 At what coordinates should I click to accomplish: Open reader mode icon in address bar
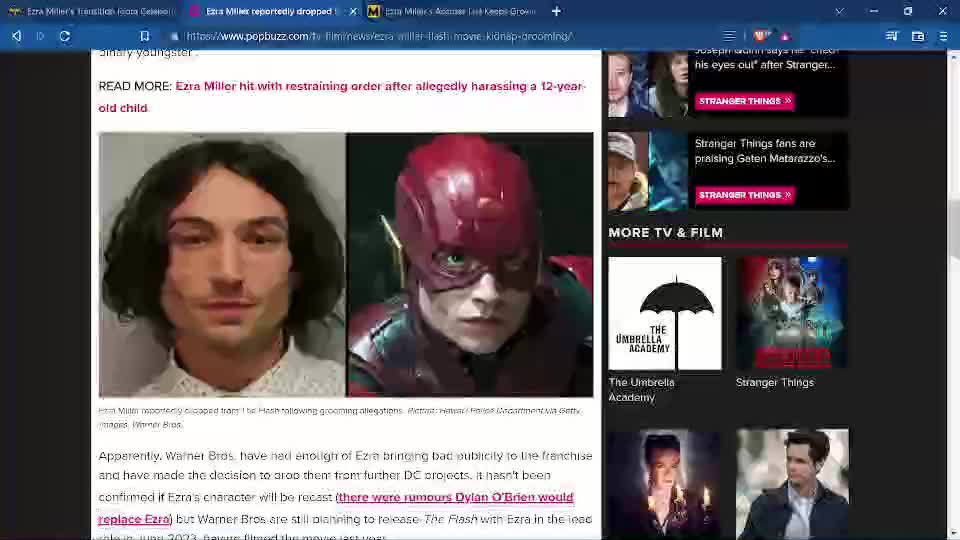click(x=729, y=36)
